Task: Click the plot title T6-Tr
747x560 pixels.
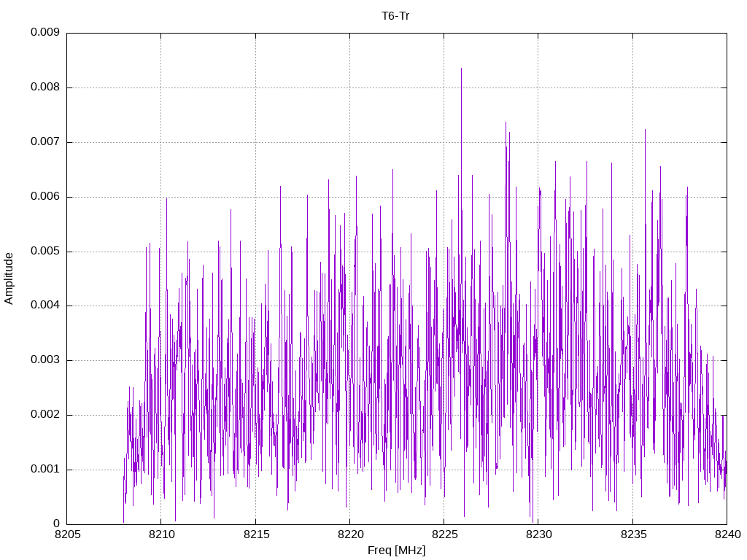Action: pos(395,16)
